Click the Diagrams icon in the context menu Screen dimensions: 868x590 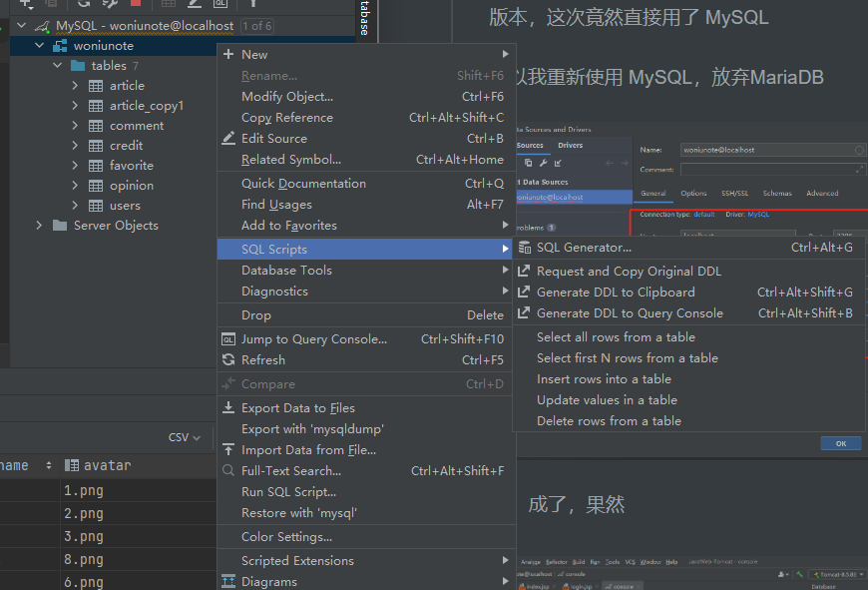pyautogui.click(x=228, y=582)
